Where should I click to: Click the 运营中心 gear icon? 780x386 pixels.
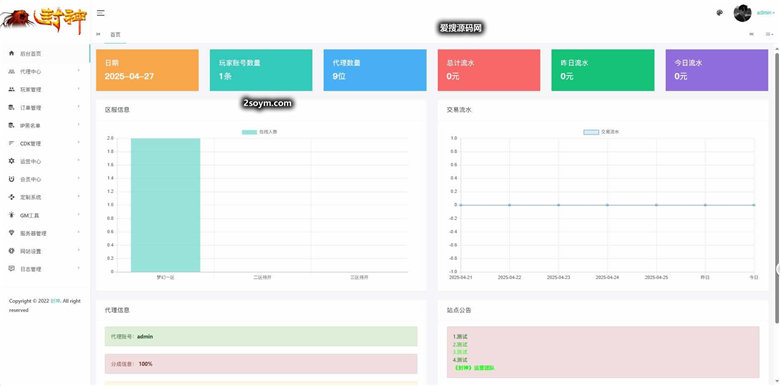(11, 161)
